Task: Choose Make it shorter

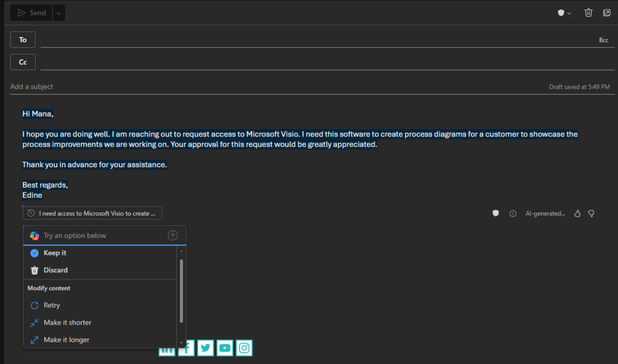Action: [100, 322]
